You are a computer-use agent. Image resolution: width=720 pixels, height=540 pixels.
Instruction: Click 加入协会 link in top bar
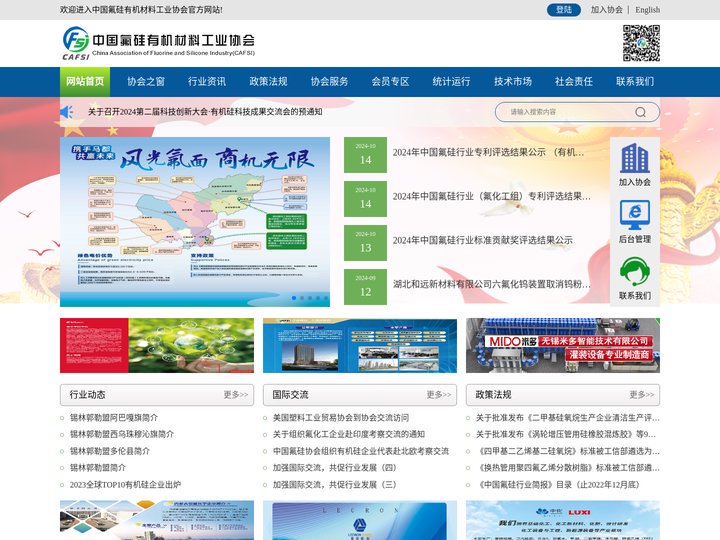606,10
